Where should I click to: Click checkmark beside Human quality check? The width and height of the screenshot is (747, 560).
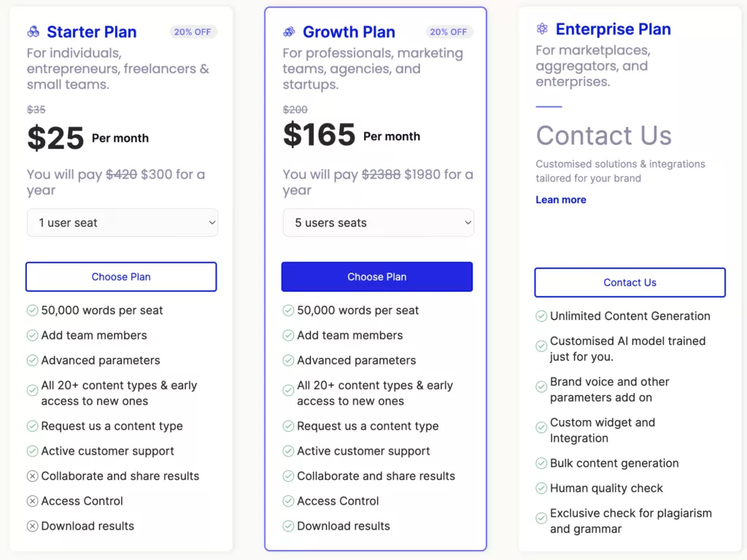coord(541,489)
